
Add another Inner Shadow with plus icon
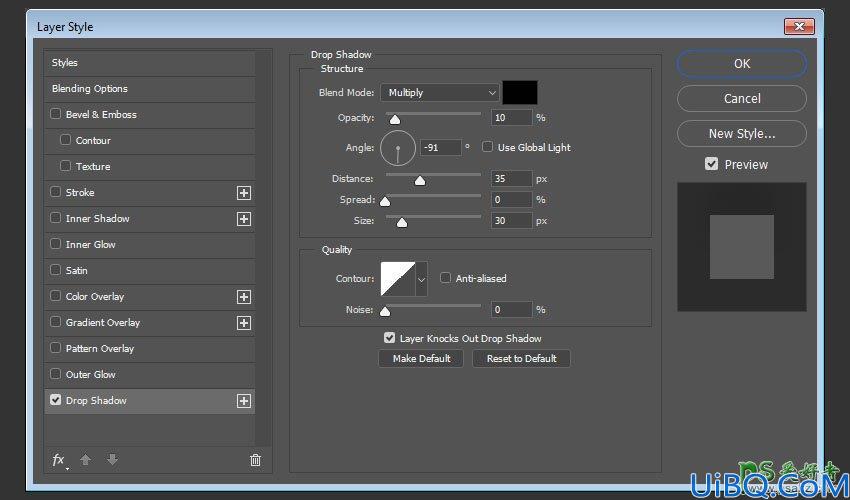[x=244, y=219]
